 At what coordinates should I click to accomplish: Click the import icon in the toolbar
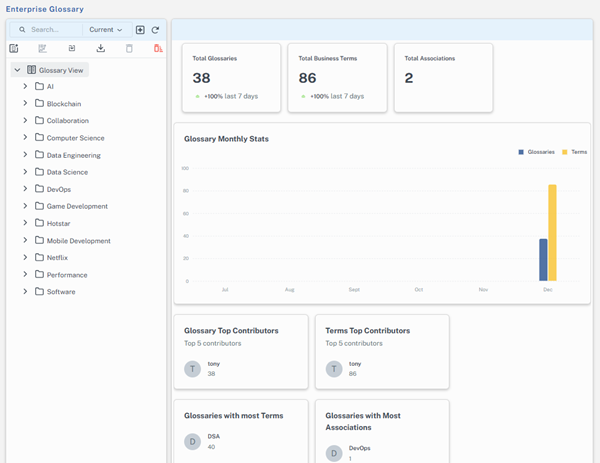[x=72, y=48]
